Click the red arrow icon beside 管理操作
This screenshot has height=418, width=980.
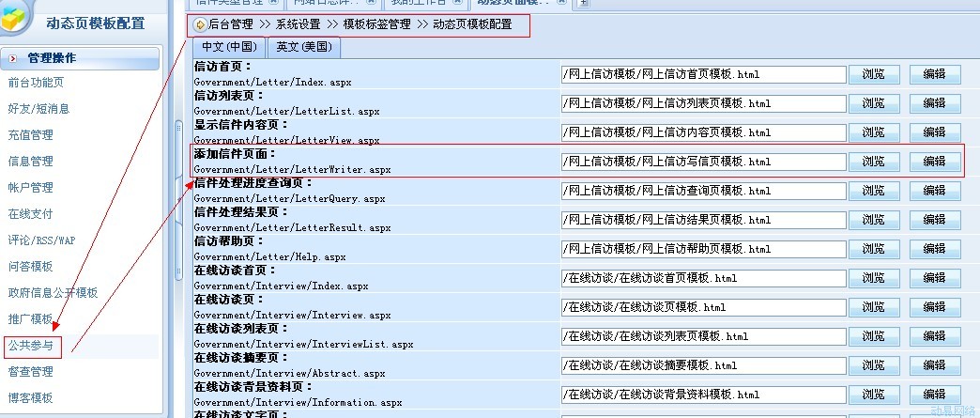point(12,58)
